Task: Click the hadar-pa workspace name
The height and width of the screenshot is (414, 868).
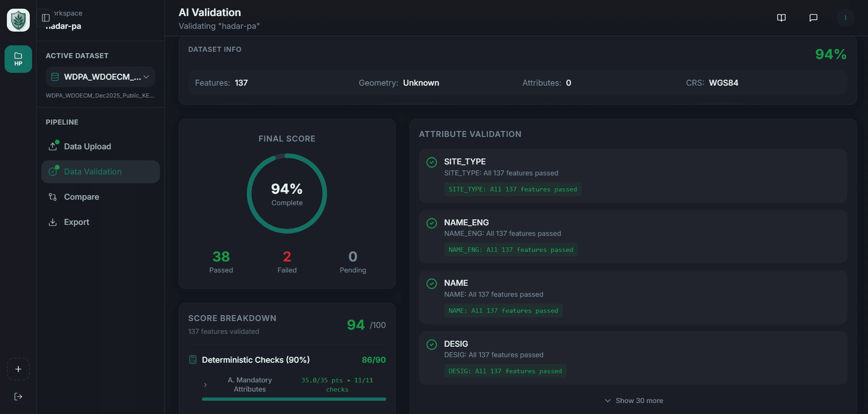Action: 64,26
